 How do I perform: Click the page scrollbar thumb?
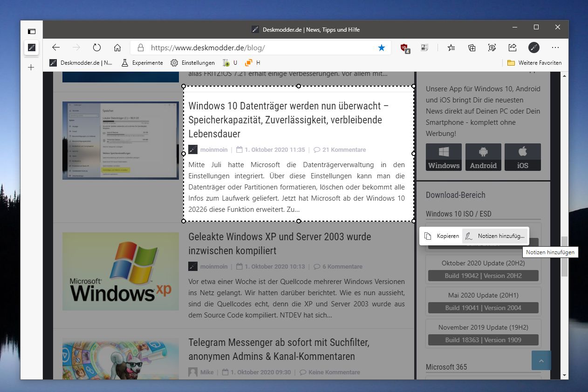pos(564,257)
